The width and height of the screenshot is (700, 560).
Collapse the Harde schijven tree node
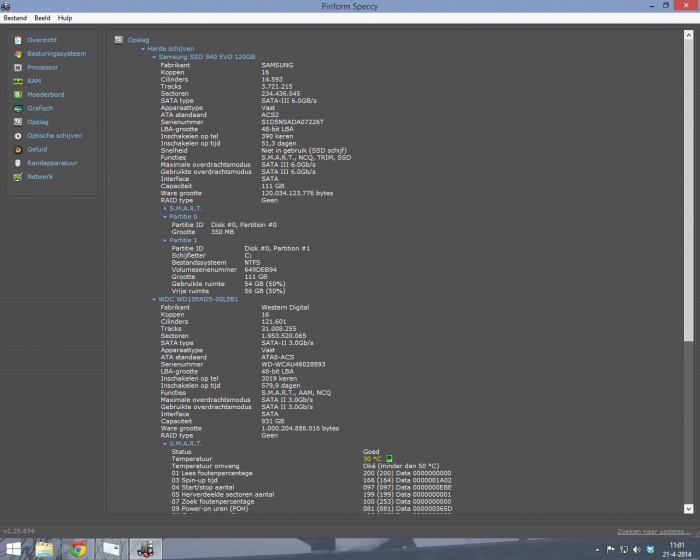pos(143,49)
